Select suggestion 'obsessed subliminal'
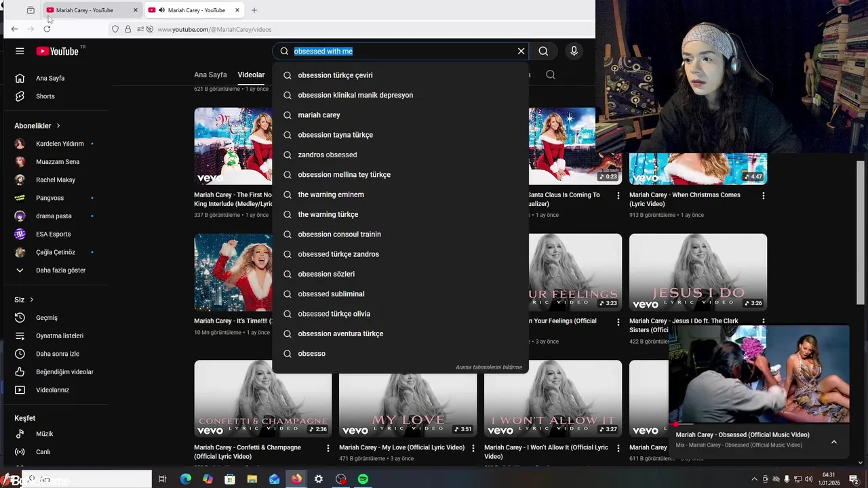 400,294
